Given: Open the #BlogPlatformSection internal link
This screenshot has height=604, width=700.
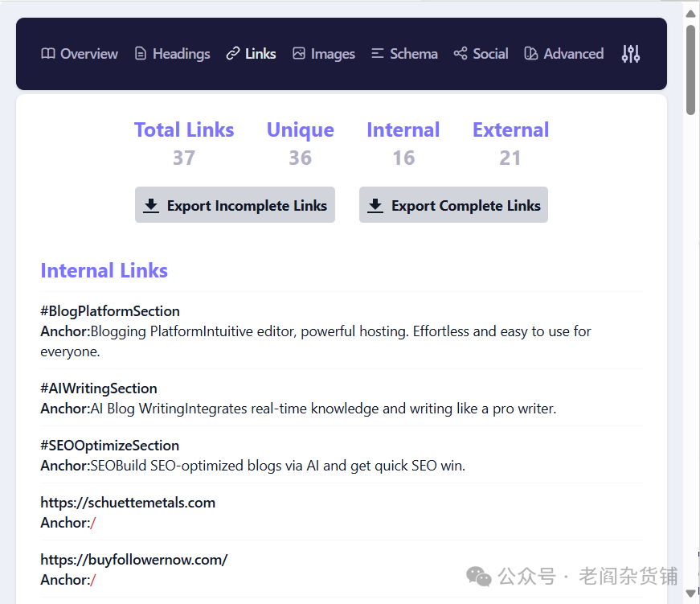Looking at the screenshot, I should pos(110,311).
